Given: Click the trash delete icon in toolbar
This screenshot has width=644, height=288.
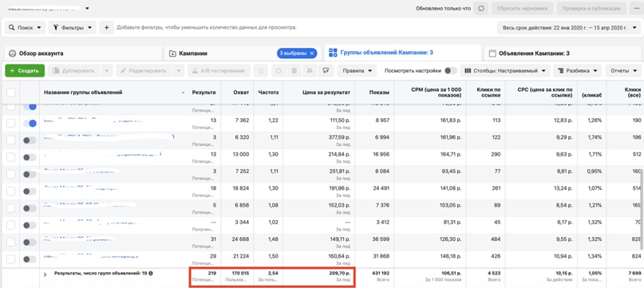Looking at the screenshot, I should (x=294, y=71).
